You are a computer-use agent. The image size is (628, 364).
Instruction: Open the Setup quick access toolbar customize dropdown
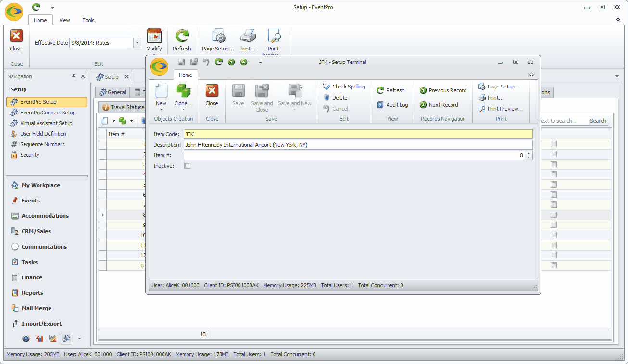pyautogui.click(x=52, y=7)
